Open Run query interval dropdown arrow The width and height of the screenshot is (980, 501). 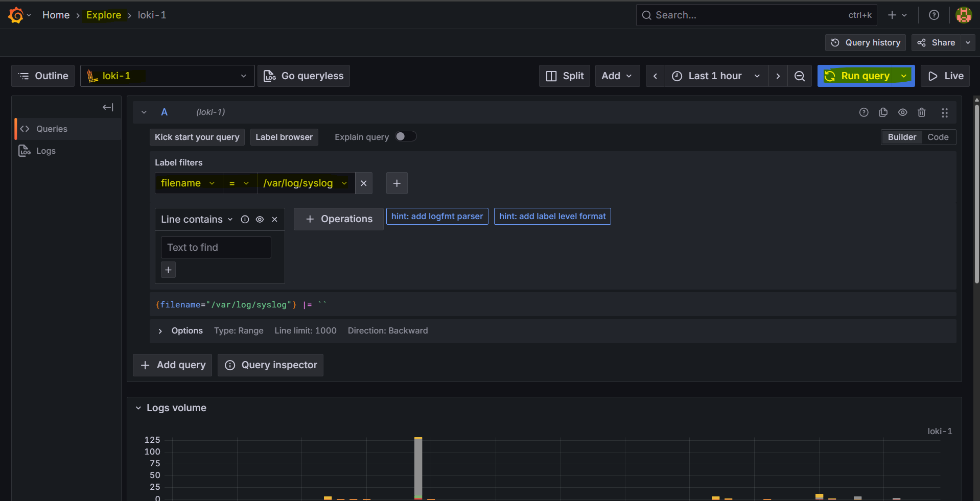pyautogui.click(x=904, y=76)
